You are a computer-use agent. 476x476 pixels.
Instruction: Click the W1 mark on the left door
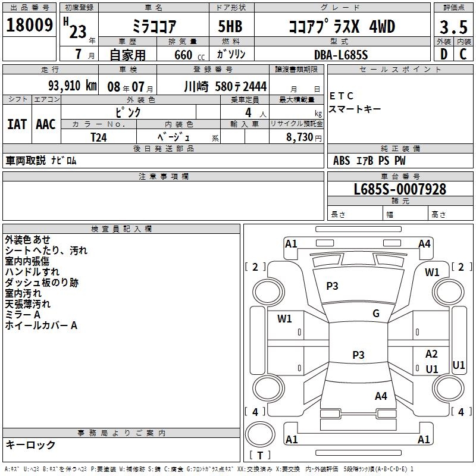(284, 319)
